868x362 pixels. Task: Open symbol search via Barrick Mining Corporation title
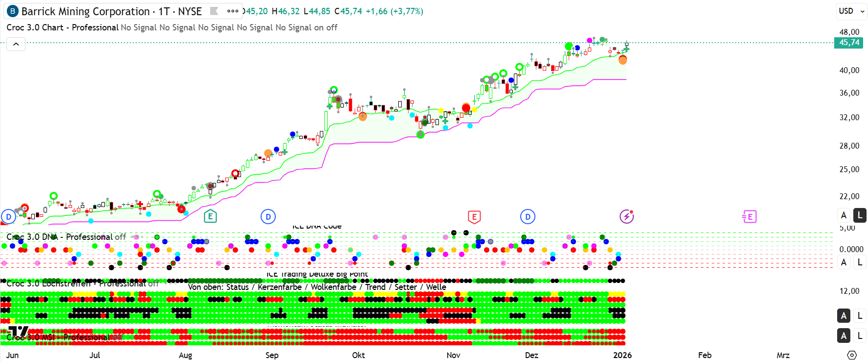pos(85,11)
